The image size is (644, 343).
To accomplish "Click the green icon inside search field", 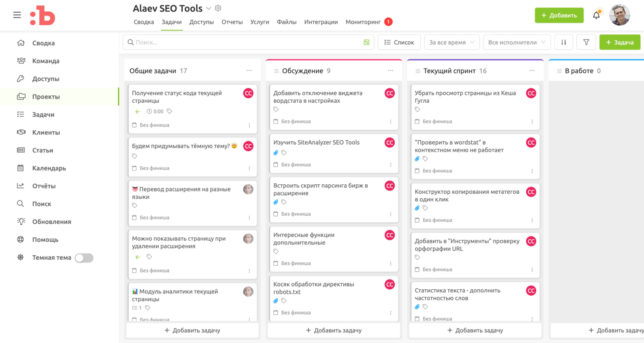I will (366, 42).
